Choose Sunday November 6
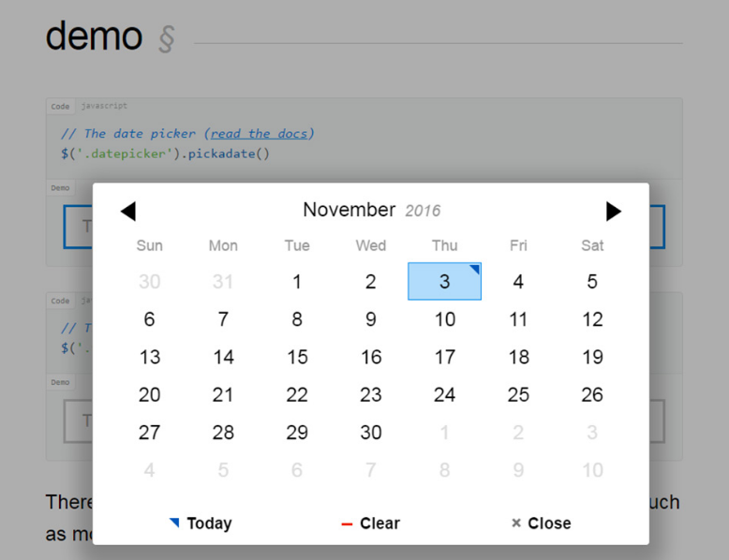Screen dimensions: 729x560 point(149,319)
